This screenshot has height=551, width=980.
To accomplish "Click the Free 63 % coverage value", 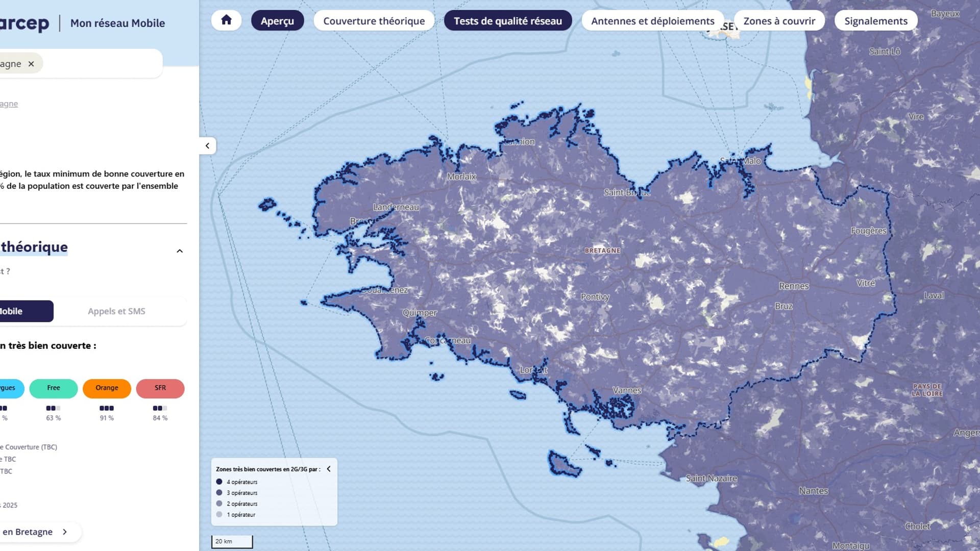I will pyautogui.click(x=54, y=418).
